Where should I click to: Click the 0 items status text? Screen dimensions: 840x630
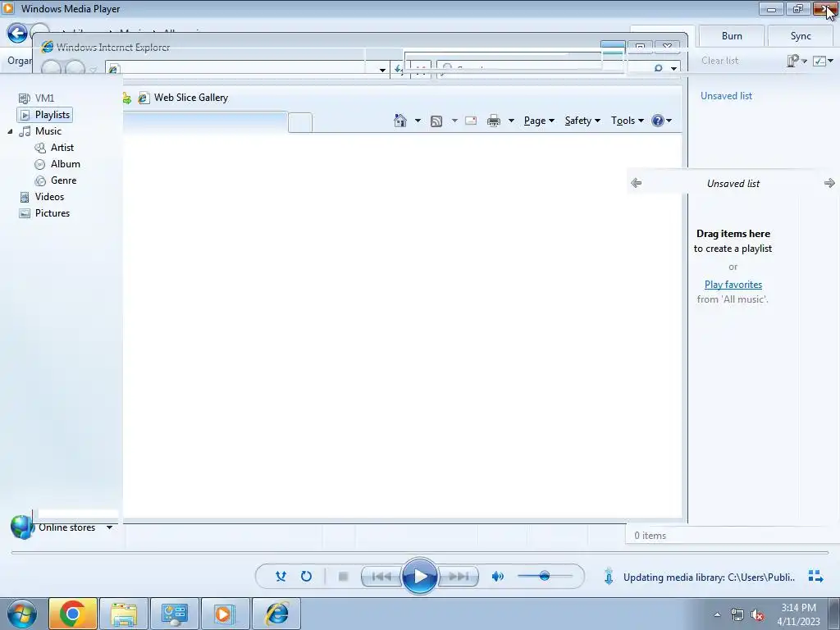[x=650, y=535]
